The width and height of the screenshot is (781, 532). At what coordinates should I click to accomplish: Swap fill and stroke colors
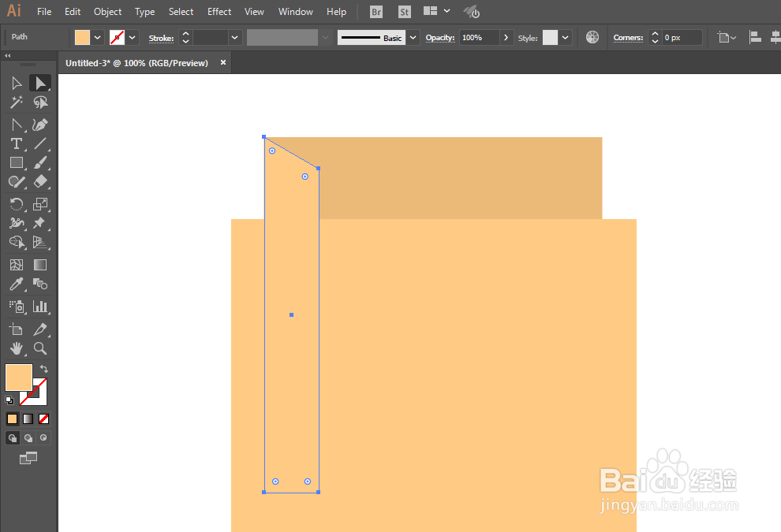[44, 369]
